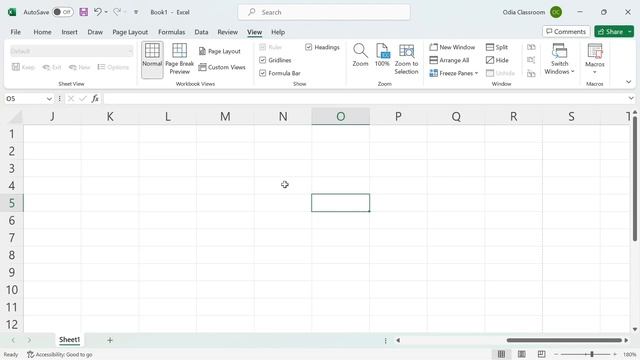Switch to the Home tab
Screen dimensions: 640x360
point(42,32)
